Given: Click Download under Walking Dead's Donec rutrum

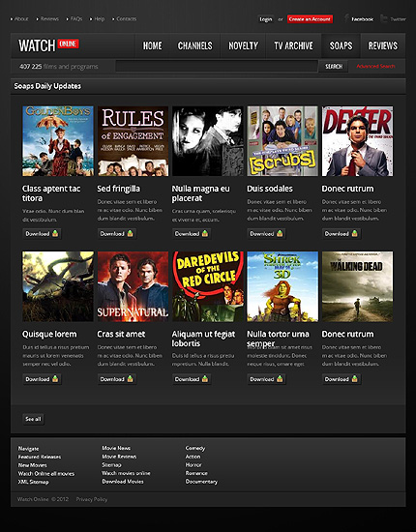Looking at the screenshot, I should pos(341,379).
